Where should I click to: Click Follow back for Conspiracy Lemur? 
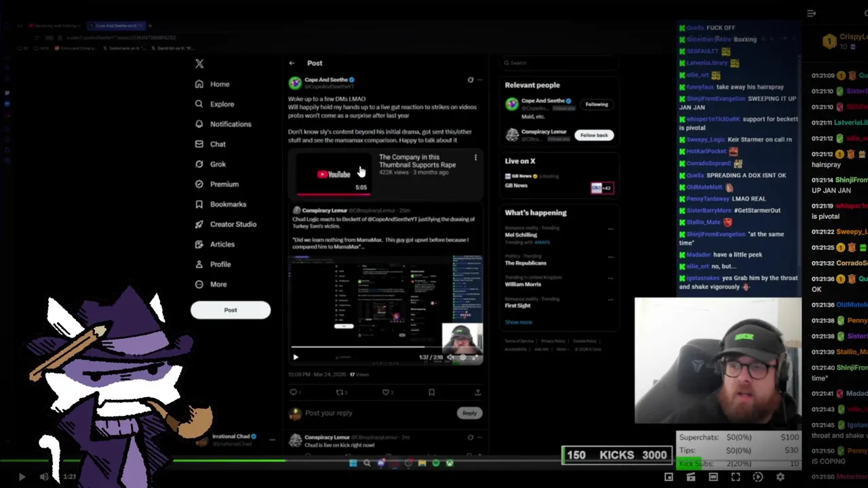[594, 135]
